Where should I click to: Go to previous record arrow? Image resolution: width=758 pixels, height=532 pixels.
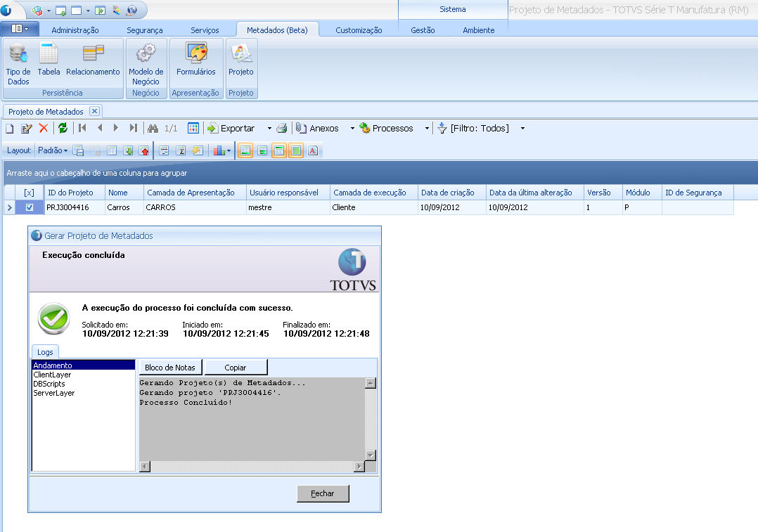(100, 128)
